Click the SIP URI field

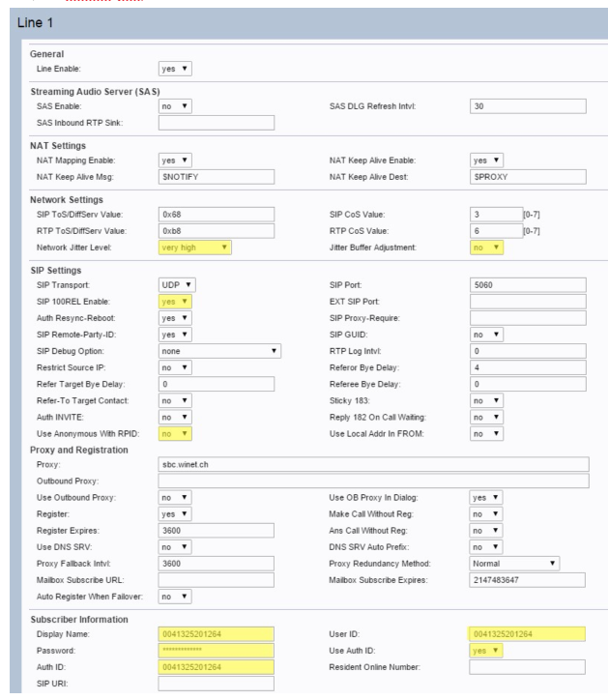coord(217,684)
